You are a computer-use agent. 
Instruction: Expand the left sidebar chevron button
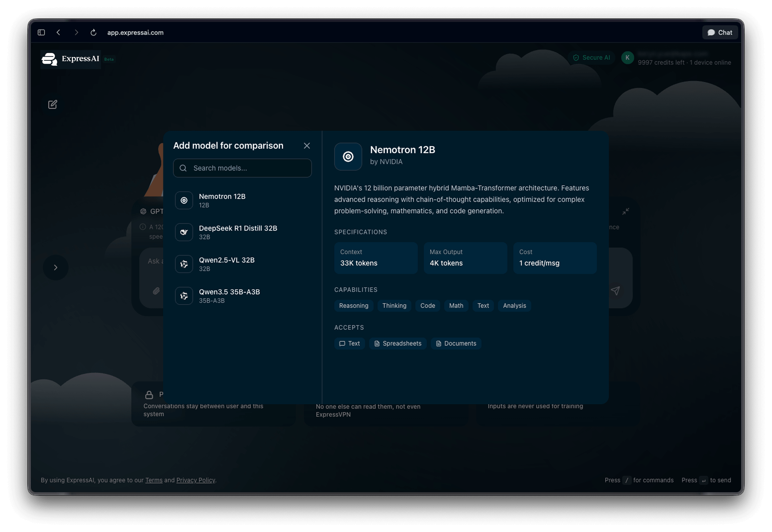[56, 267]
